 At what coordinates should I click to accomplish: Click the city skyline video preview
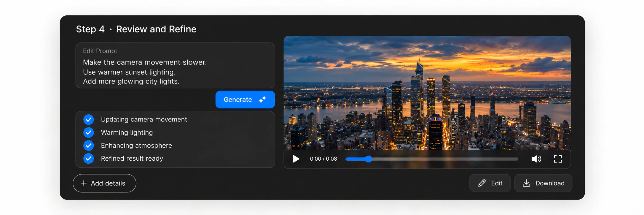coord(427,93)
